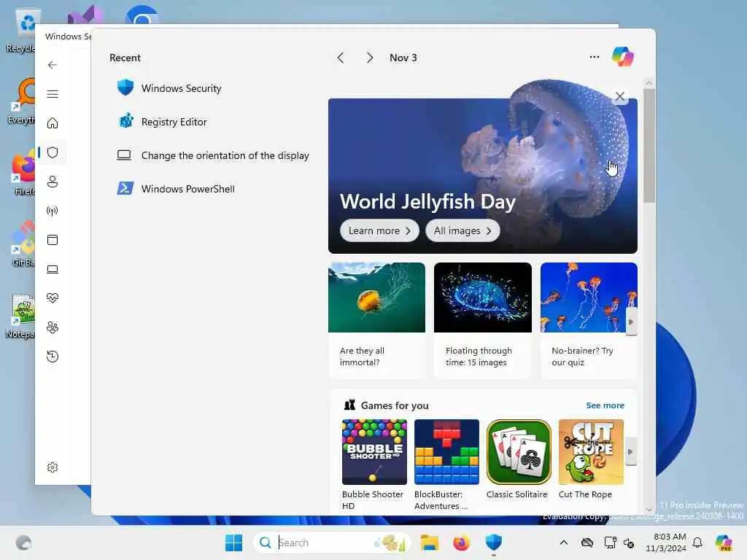Click Windows Security taskbar icon
Screen dimensions: 747x560
494,542
